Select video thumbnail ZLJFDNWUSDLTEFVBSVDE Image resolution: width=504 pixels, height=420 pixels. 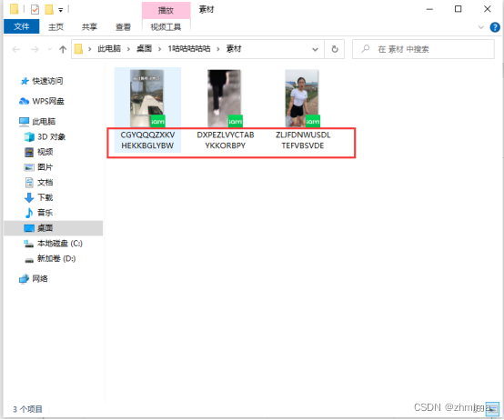point(302,98)
